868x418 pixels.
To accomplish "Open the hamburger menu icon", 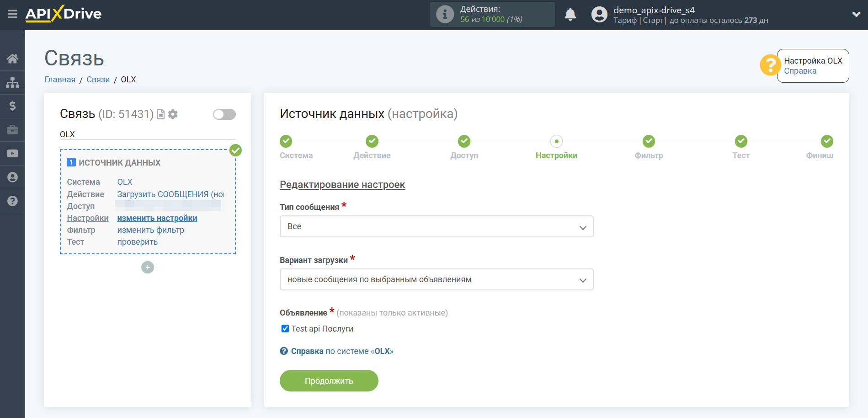I will point(12,14).
